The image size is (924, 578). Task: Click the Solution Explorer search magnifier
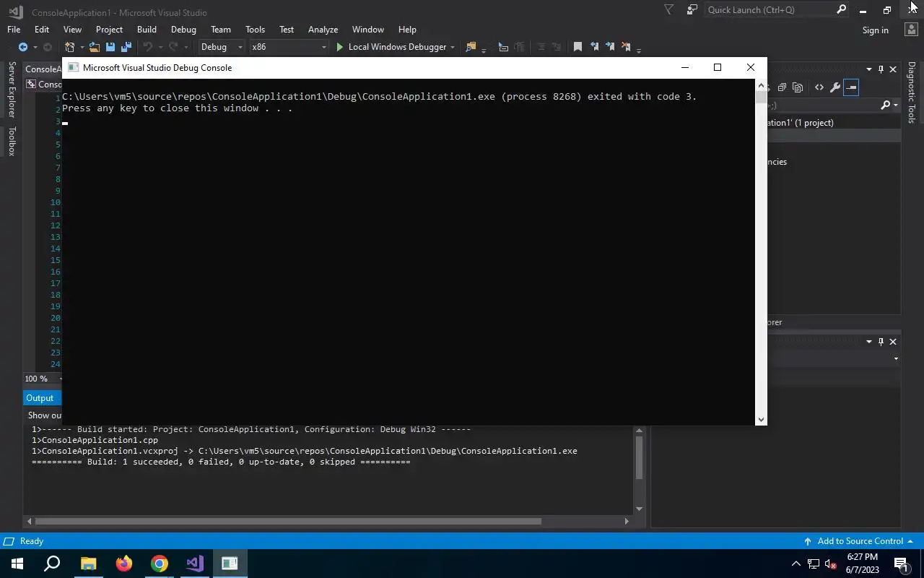(x=886, y=105)
